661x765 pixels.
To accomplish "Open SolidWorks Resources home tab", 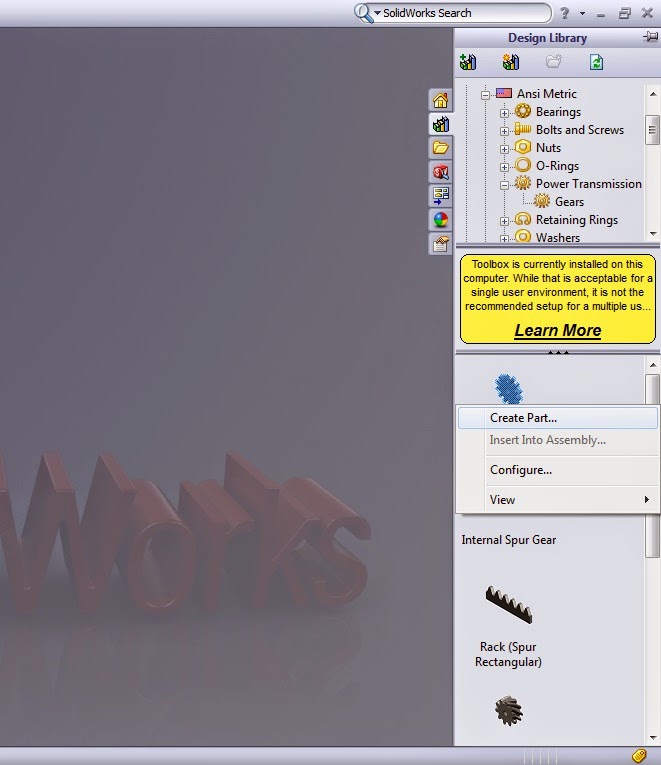I will pos(441,101).
